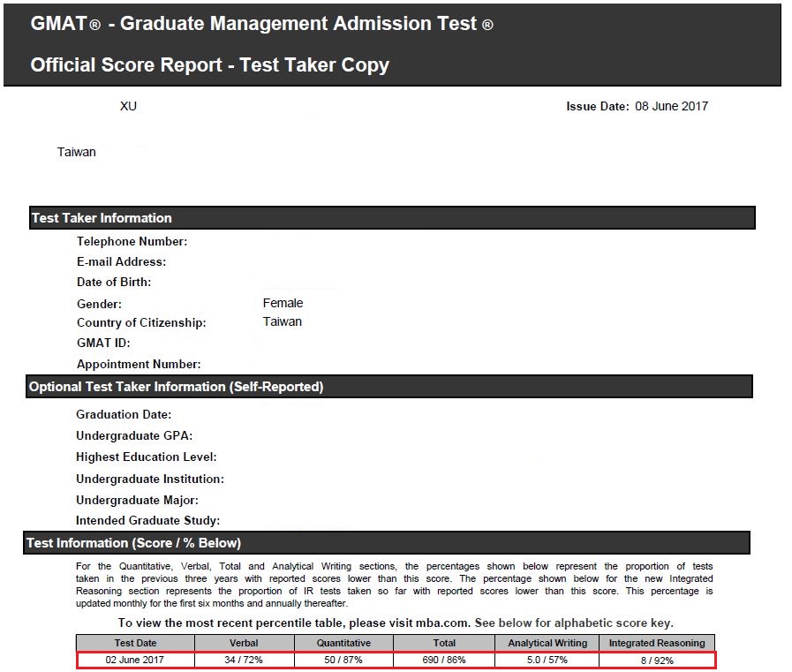Click the mba.com percentile table notice line
The width and height of the screenshot is (792, 672).
[x=396, y=623]
